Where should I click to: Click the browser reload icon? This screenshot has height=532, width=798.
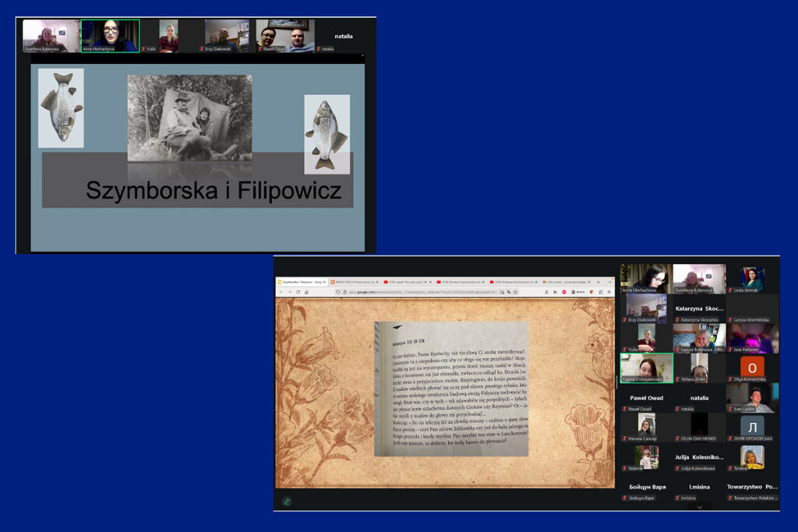[297, 292]
